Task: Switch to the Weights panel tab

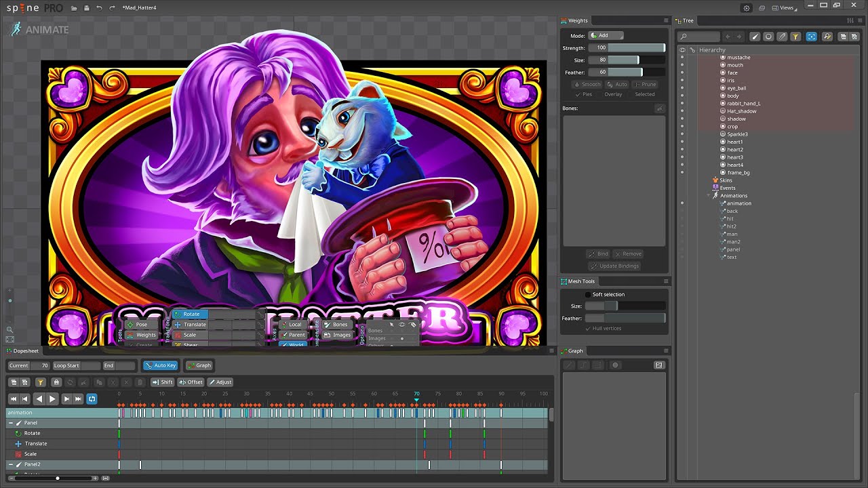Action: [x=574, y=21]
